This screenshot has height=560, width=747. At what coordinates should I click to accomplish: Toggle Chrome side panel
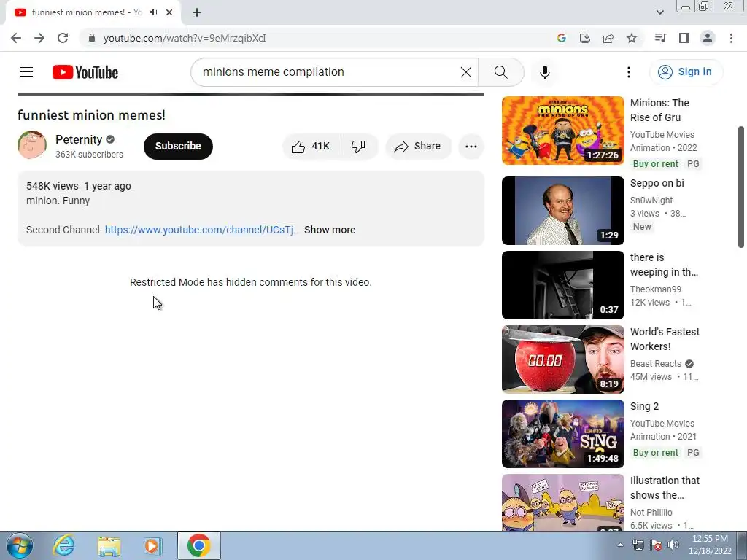684,38
